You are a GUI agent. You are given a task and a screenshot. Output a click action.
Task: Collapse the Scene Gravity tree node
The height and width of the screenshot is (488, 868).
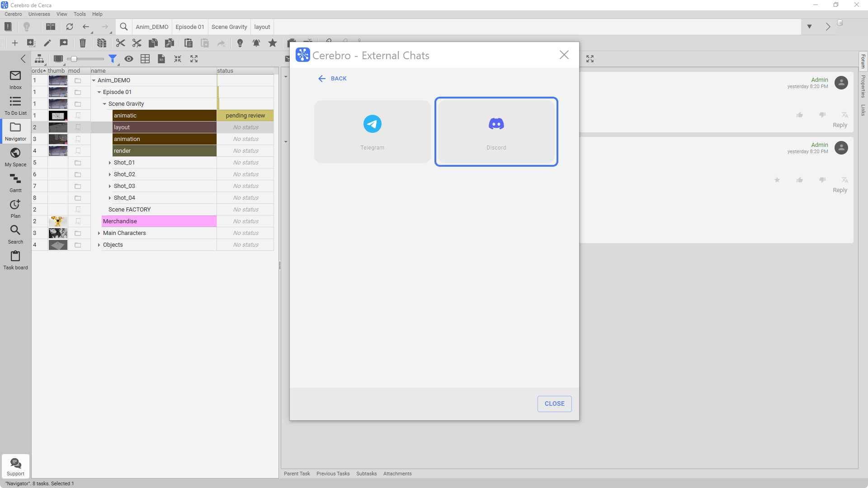pos(104,104)
